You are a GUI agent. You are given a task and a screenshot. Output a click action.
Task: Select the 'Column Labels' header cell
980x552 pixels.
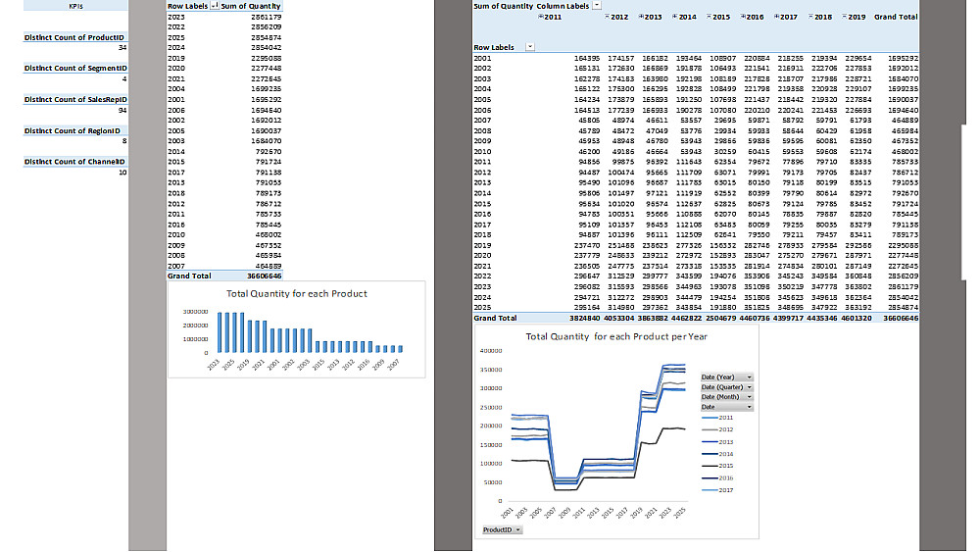tap(563, 6)
